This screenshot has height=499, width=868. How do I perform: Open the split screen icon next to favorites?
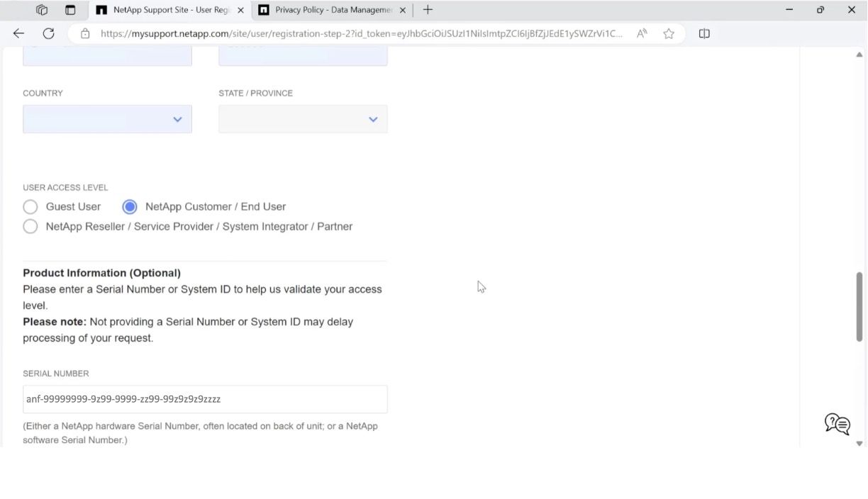[x=703, y=33]
